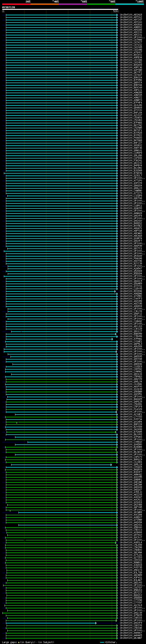Select the UniRef100_B9RTA4 label
This screenshot has width=146, height=644.
click(x=131, y=85)
